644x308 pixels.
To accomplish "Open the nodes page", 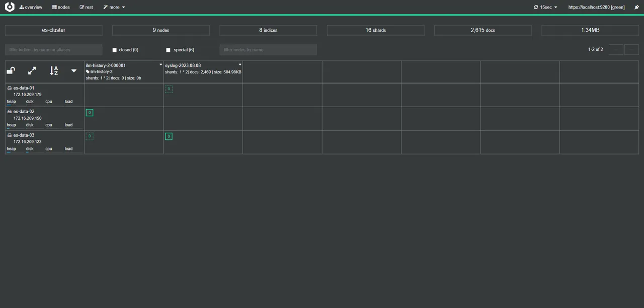I will (61, 8).
